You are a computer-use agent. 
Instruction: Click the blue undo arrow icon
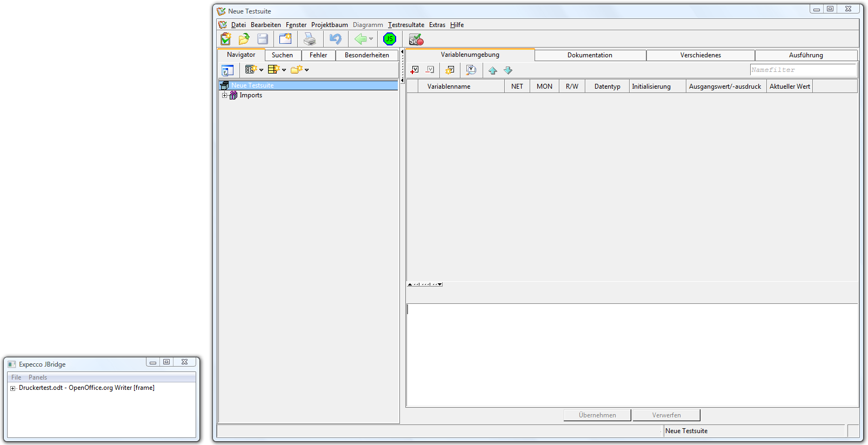tap(336, 39)
